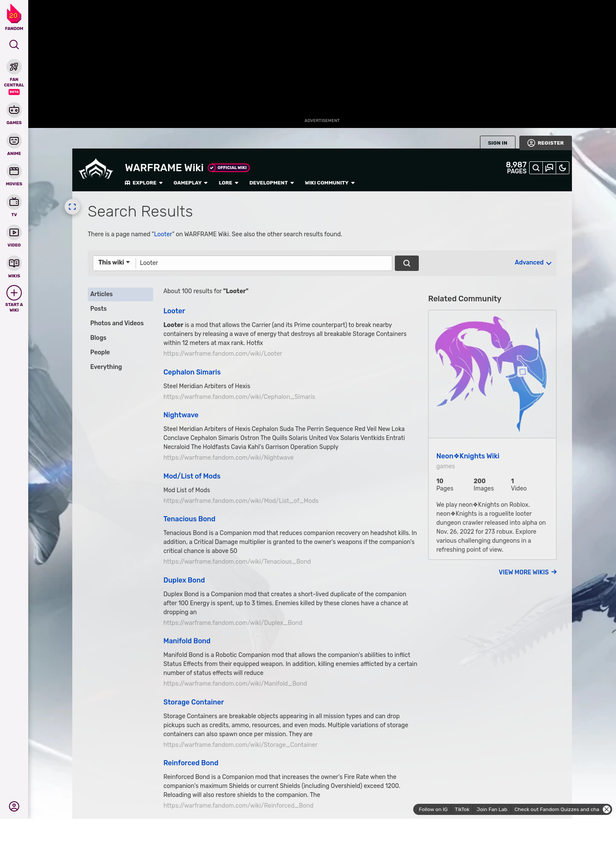Open the TV sidebar icon

pos(14,202)
